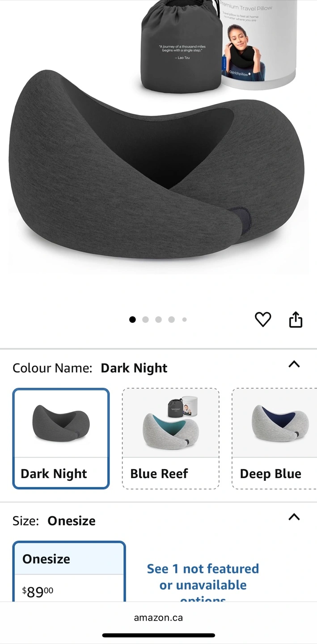This screenshot has height=644, width=317.
Task: Tap the Dark Night pillow thumbnail image
Action: point(61,423)
